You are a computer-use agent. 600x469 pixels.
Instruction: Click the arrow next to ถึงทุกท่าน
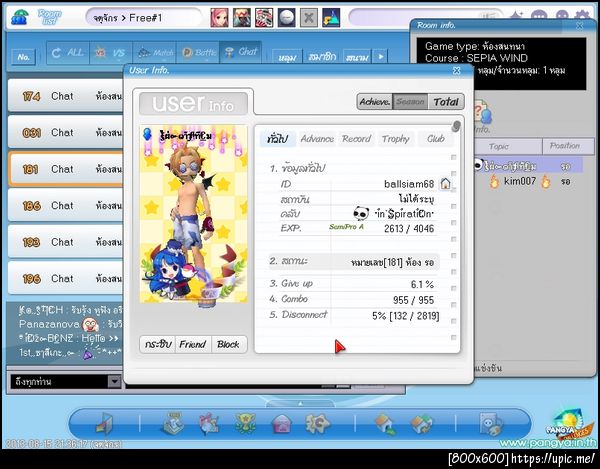click(114, 381)
